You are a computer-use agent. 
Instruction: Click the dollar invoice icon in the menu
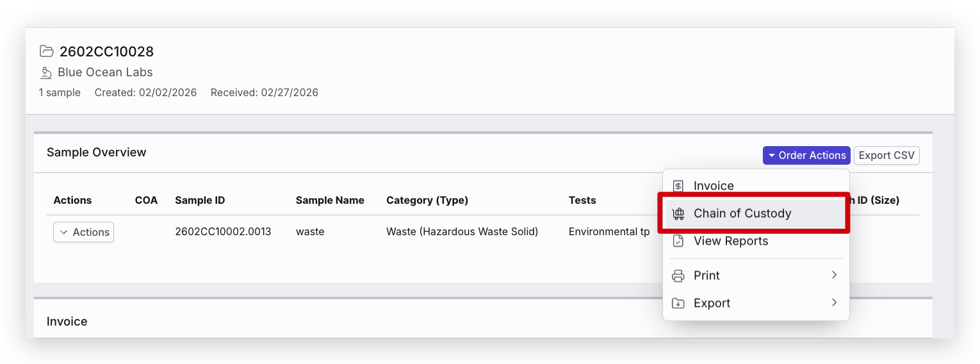[678, 186]
